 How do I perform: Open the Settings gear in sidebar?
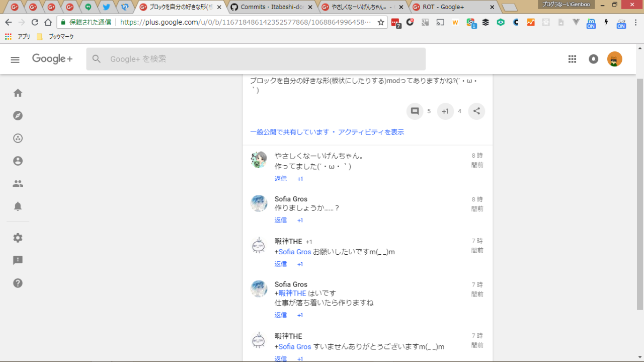tap(18, 238)
